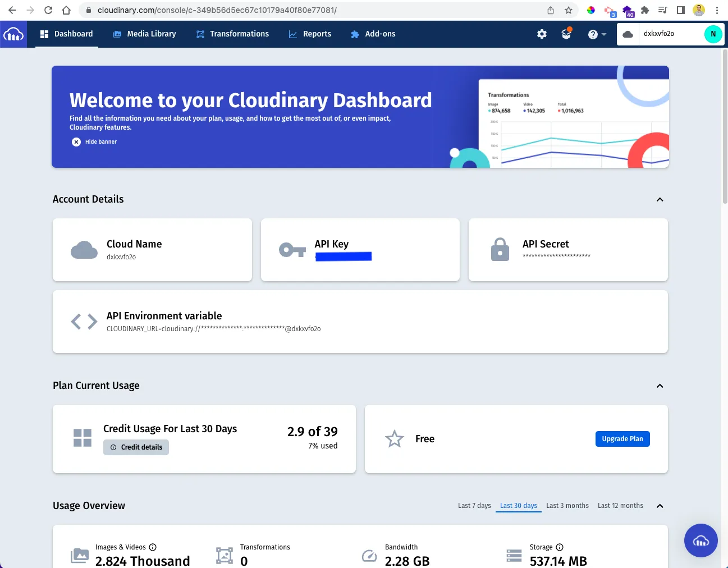
Task: Click the address bar URL
Action: [x=217, y=10]
